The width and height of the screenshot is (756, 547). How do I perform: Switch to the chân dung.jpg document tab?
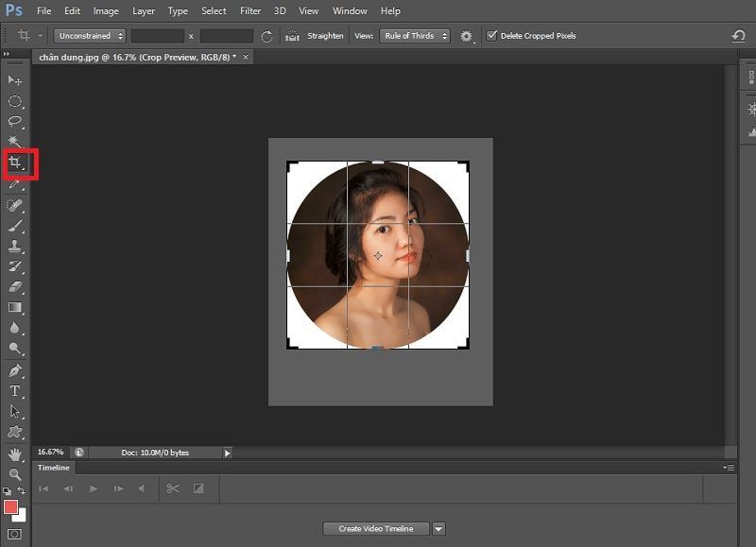point(132,56)
